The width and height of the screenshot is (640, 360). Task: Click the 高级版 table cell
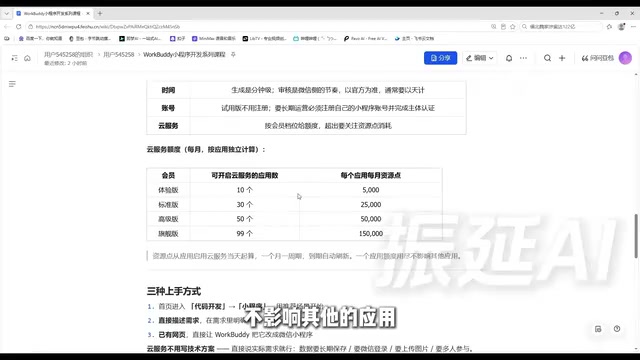(x=168, y=219)
